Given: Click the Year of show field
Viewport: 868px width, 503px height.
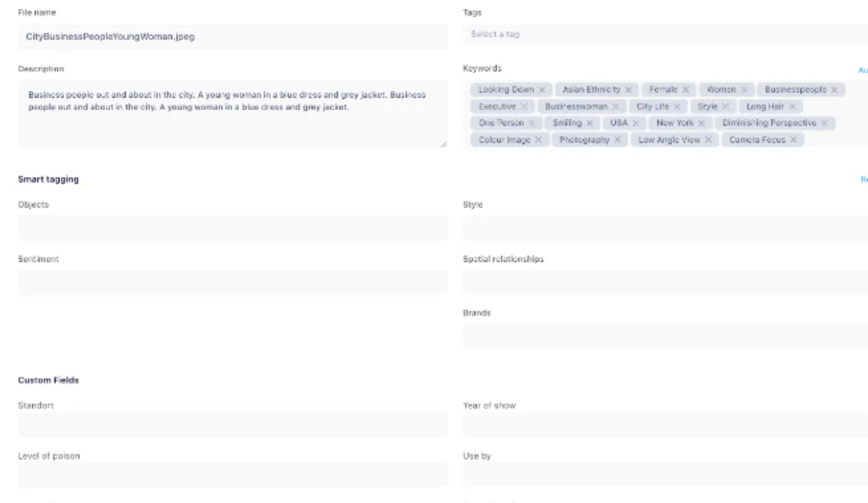Looking at the screenshot, I should coord(665,425).
